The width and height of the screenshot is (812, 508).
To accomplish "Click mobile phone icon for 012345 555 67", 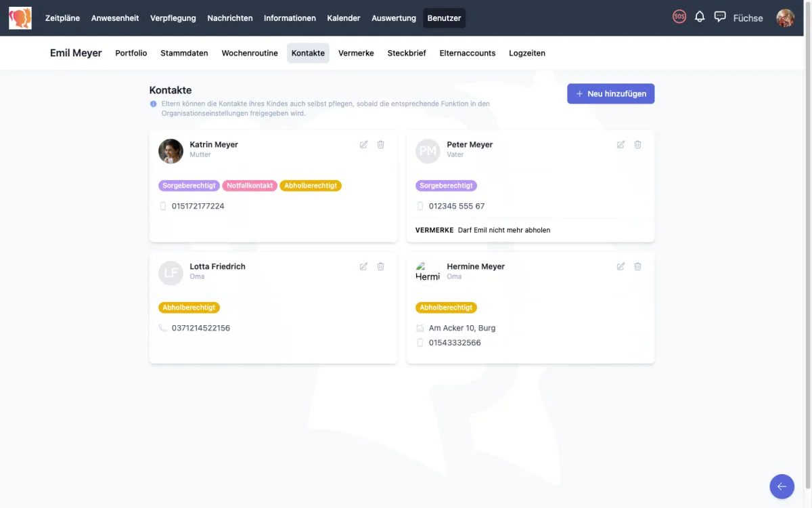I will (420, 206).
